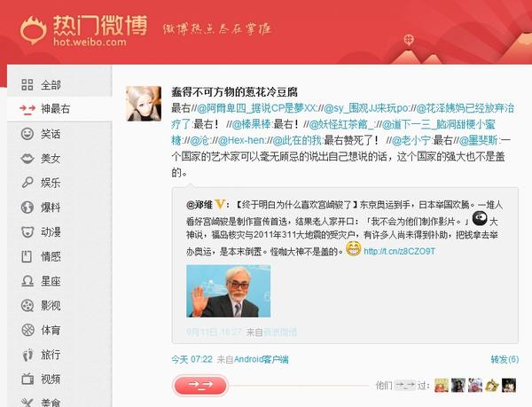Open the 爆料 globe icon category
This screenshot has width=532, height=407.
click(x=27, y=207)
